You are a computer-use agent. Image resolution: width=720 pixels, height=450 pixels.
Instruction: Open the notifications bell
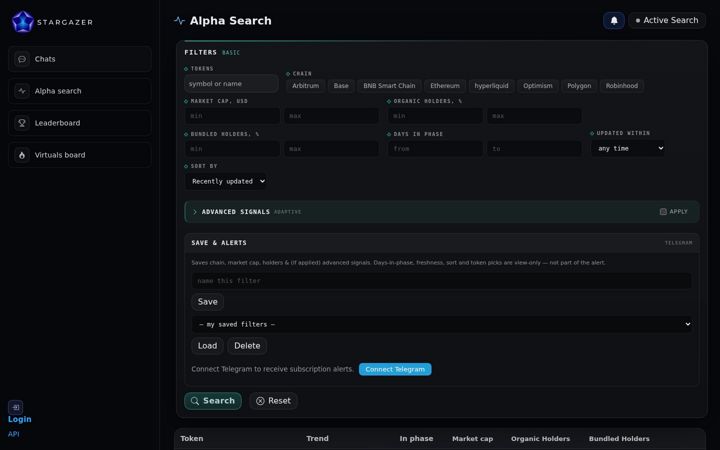pos(614,21)
